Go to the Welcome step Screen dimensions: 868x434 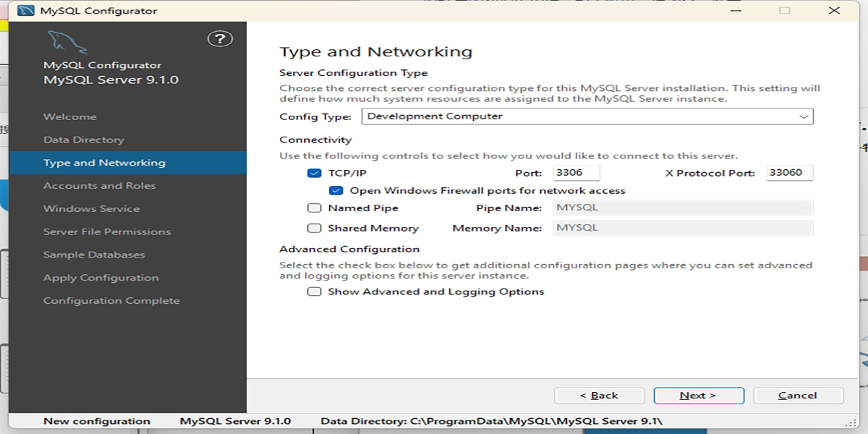[69, 116]
